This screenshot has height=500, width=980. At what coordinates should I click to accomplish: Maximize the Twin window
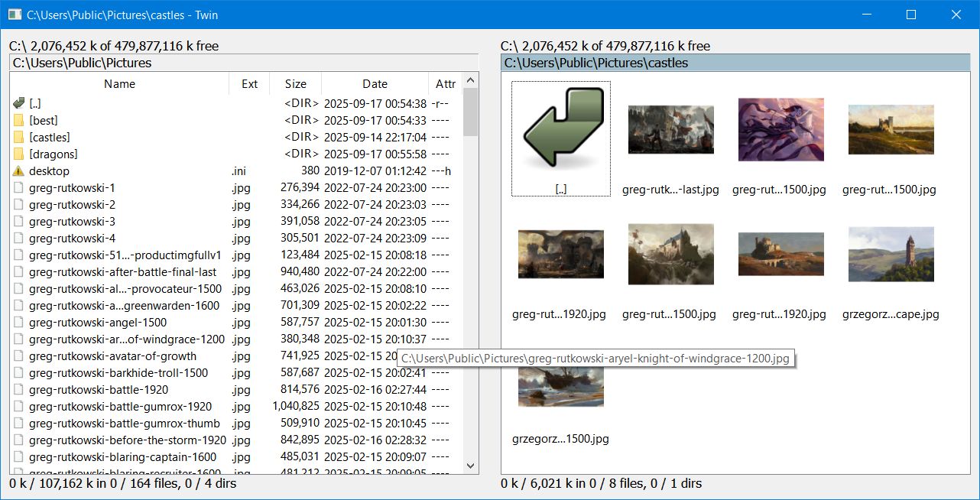point(911,15)
